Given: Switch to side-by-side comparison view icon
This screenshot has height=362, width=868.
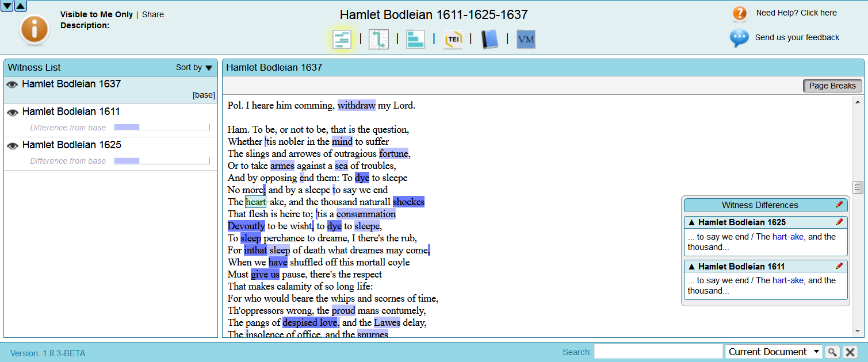Looking at the screenshot, I should tap(378, 39).
